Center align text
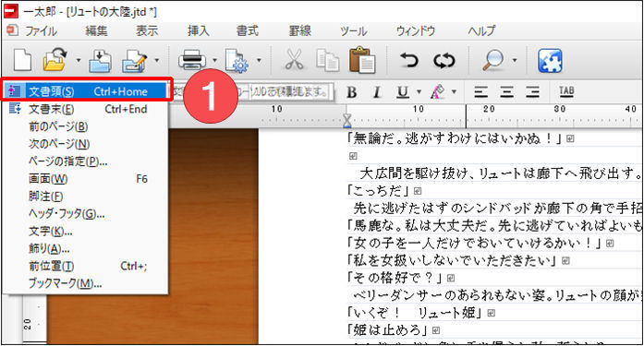Screen dimensions: 644x346 pyautogui.click(x=507, y=92)
